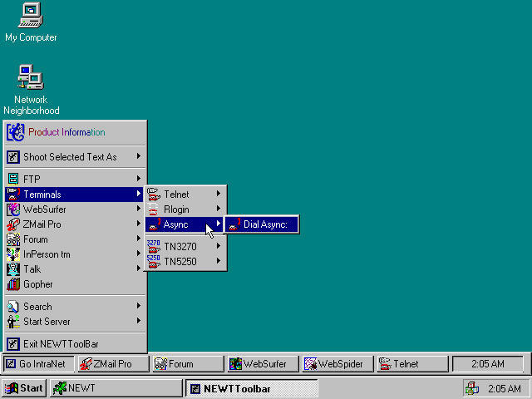532x399 pixels.
Task: Choose Exit NEWTToolBar from the menu
Action: [x=75, y=344]
